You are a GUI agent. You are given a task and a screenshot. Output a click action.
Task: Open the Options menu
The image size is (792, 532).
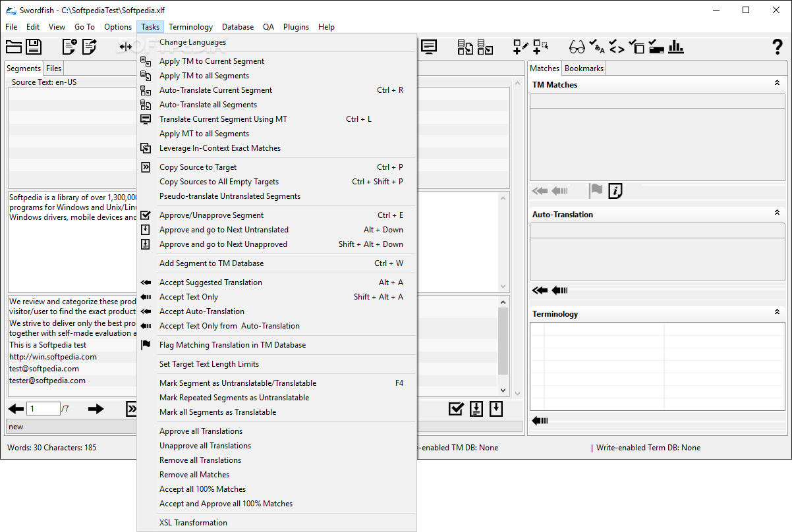click(x=118, y=27)
